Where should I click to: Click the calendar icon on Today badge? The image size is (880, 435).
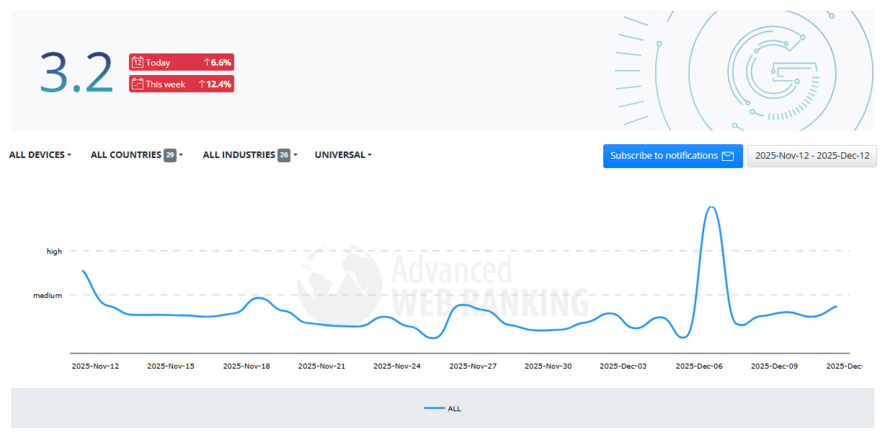137,63
